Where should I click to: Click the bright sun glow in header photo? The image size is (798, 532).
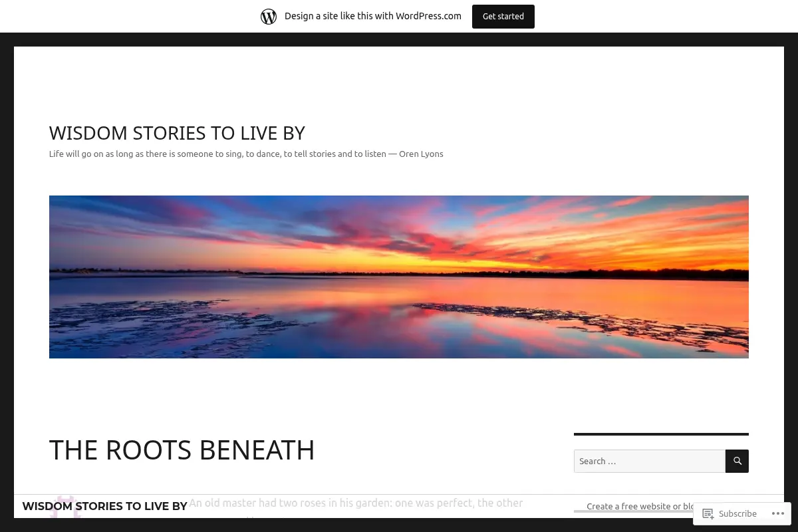point(392,261)
